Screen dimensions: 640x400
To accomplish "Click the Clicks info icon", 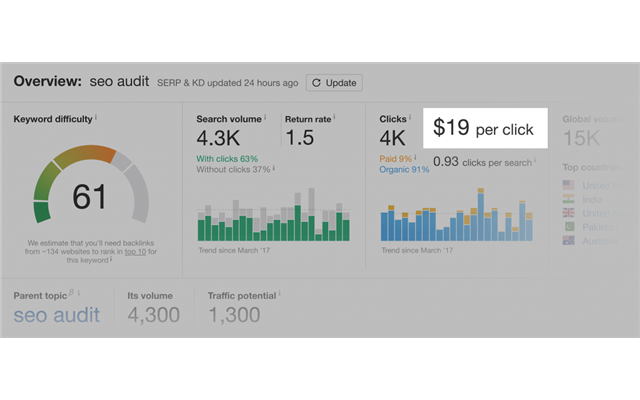I will pyautogui.click(x=410, y=118).
